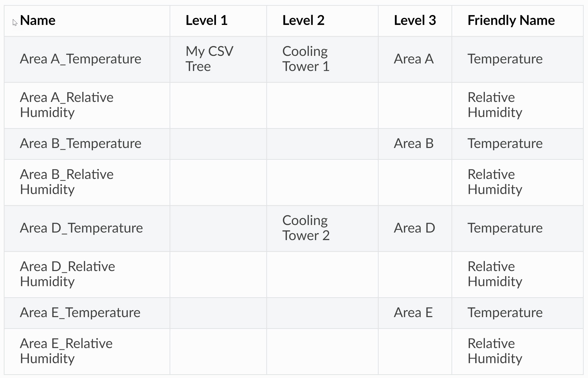
Task: Click the Level 2 column header
Action: (x=322, y=21)
